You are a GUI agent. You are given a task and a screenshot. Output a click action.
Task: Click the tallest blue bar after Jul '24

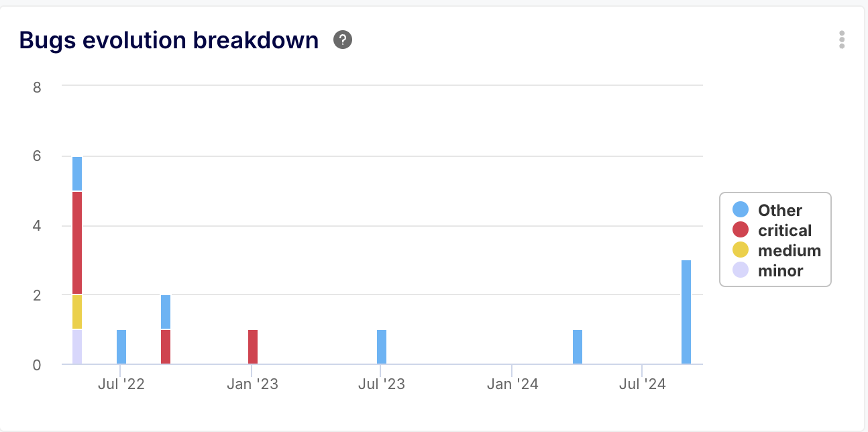click(686, 312)
